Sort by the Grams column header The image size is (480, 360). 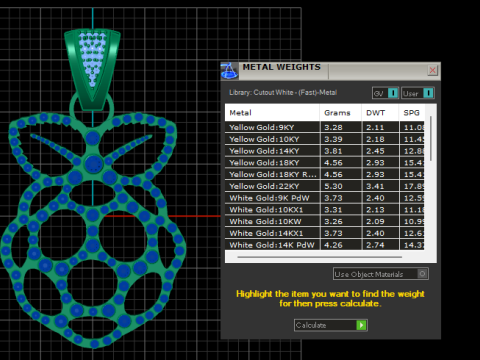[x=340, y=113]
